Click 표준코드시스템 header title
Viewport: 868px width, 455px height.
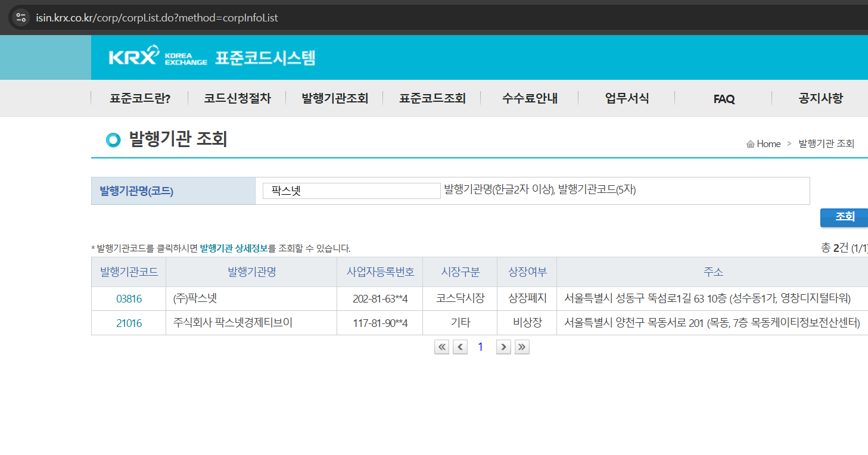(x=265, y=58)
